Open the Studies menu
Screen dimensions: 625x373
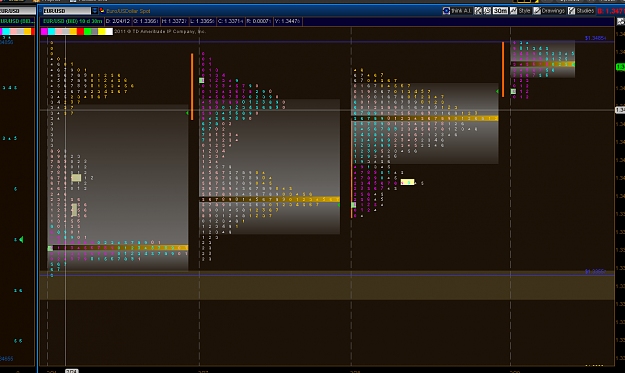(x=582, y=11)
